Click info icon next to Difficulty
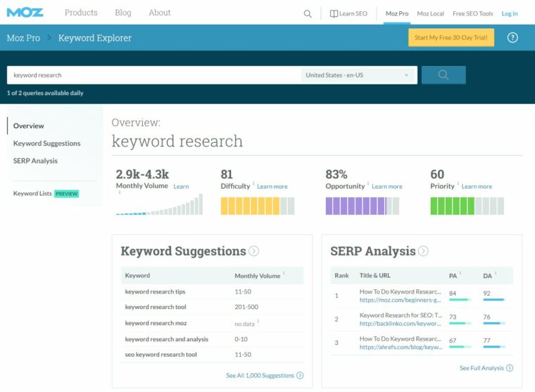Image resolution: width=535 pixels, height=392 pixels. tap(253, 183)
